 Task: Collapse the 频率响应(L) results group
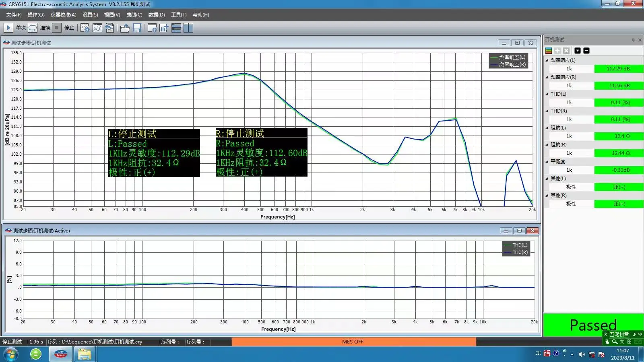click(x=547, y=60)
